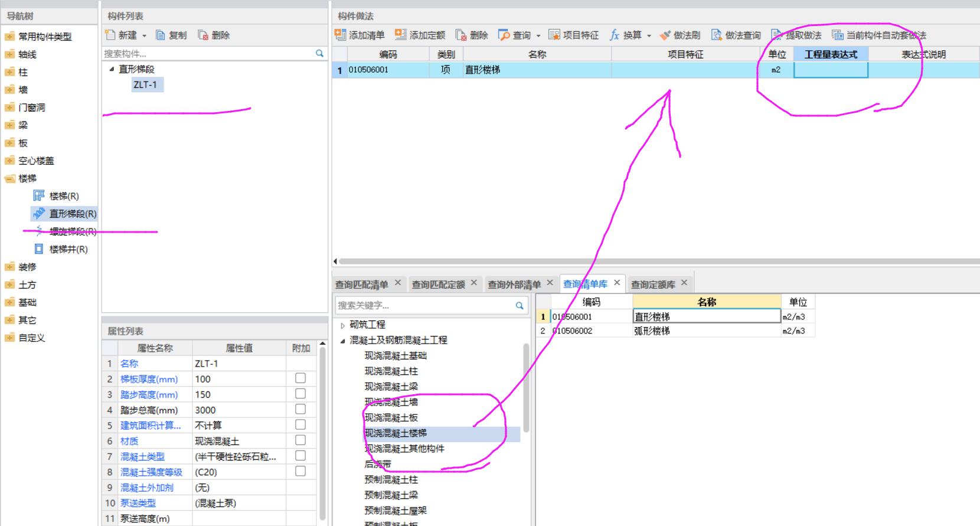Expand the 轴线 navigation folder
Screen dimensions: 980x526
[x=9, y=54]
